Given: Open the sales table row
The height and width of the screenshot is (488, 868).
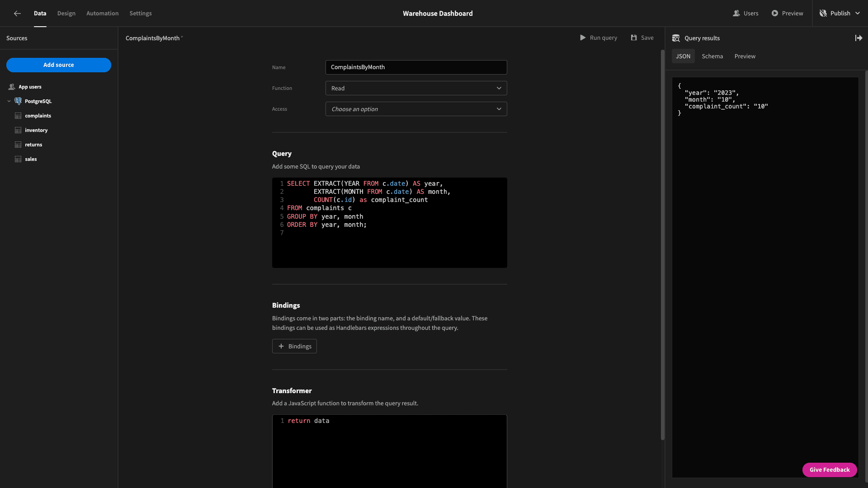Looking at the screenshot, I should [x=59, y=160].
